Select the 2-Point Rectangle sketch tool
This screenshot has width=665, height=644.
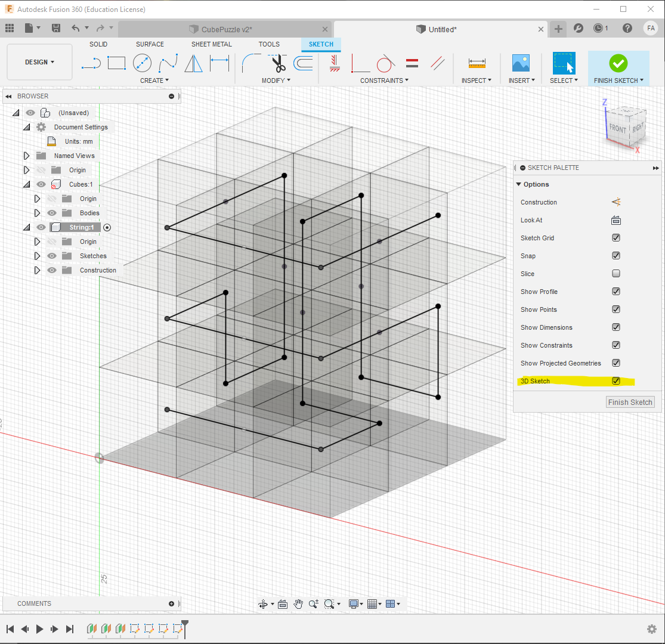point(116,63)
